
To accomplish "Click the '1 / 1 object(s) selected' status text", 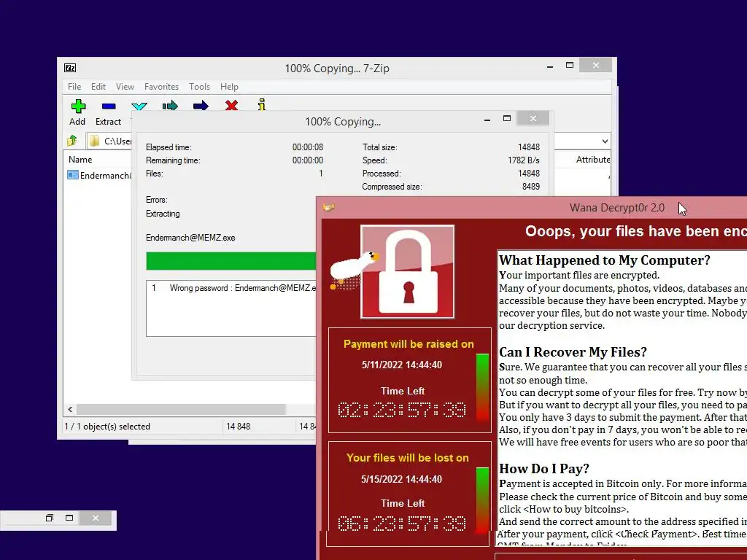I will (x=107, y=426).
